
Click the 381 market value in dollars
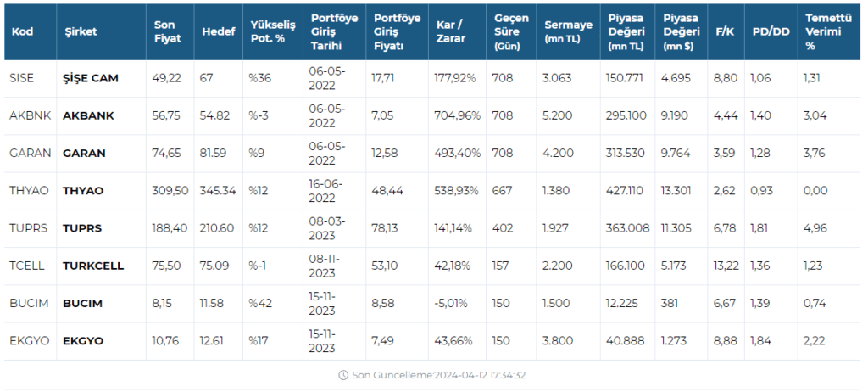point(670,304)
